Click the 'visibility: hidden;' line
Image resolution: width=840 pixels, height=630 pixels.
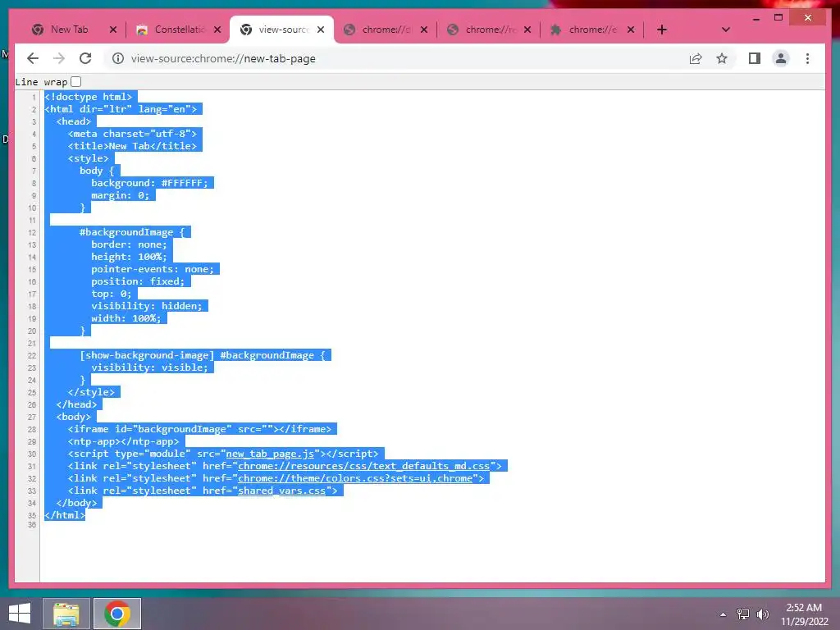pyautogui.click(x=146, y=306)
